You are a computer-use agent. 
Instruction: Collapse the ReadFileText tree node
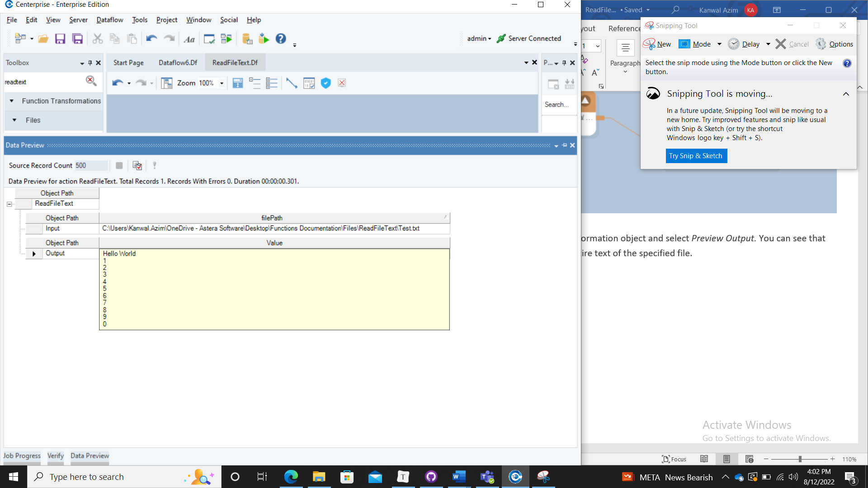[x=9, y=204]
